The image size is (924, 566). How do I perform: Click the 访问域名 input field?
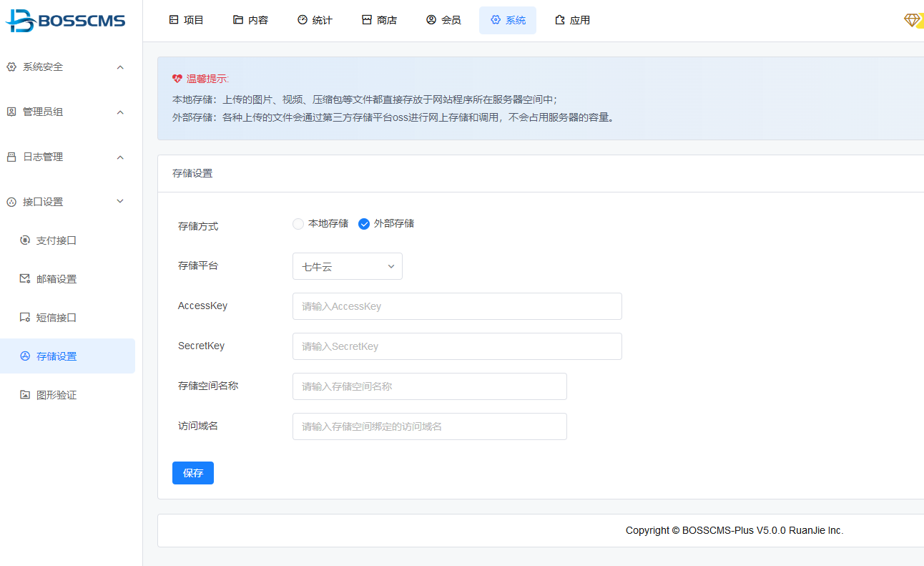pos(429,426)
